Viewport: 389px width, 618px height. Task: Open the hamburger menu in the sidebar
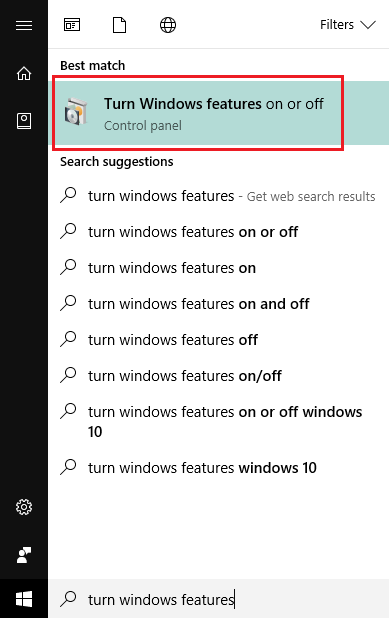24,25
